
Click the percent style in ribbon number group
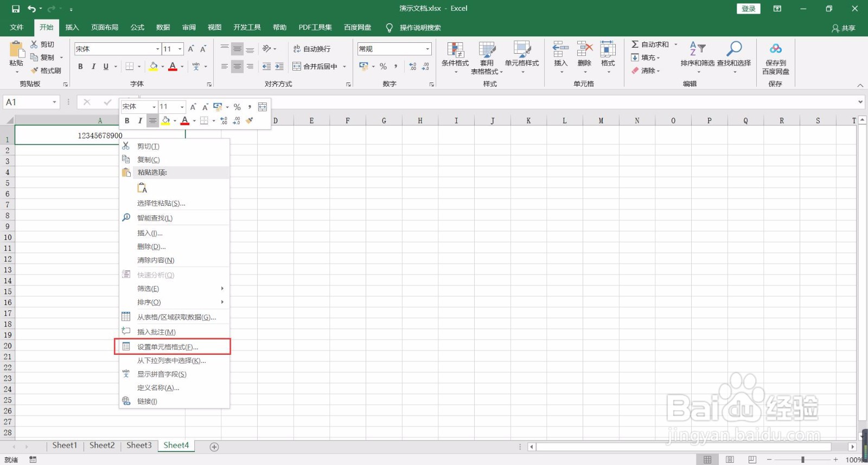click(383, 66)
